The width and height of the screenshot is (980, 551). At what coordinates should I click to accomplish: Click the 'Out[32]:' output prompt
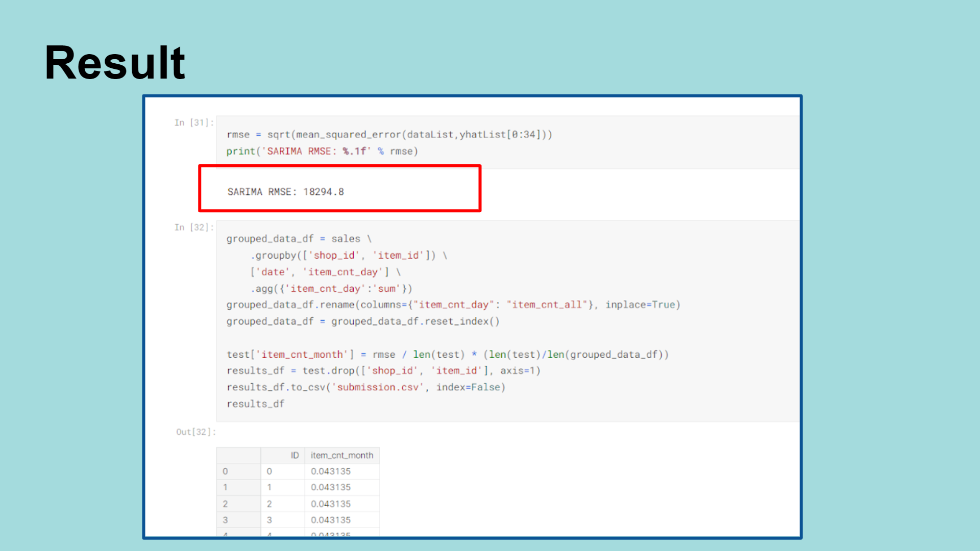(x=195, y=432)
